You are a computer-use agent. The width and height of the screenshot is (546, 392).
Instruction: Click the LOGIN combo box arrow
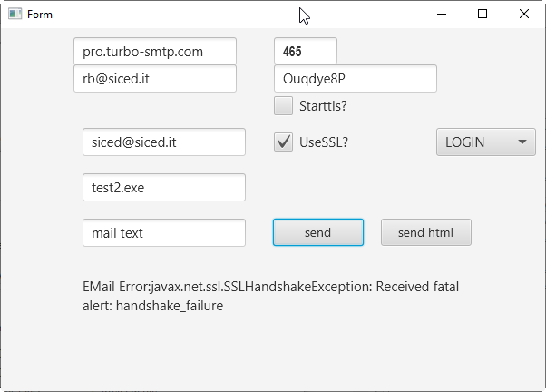[x=522, y=142]
